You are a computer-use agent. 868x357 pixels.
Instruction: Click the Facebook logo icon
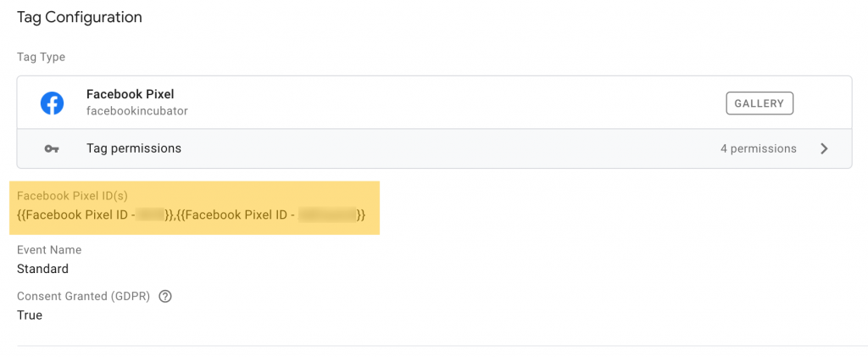pos(53,103)
